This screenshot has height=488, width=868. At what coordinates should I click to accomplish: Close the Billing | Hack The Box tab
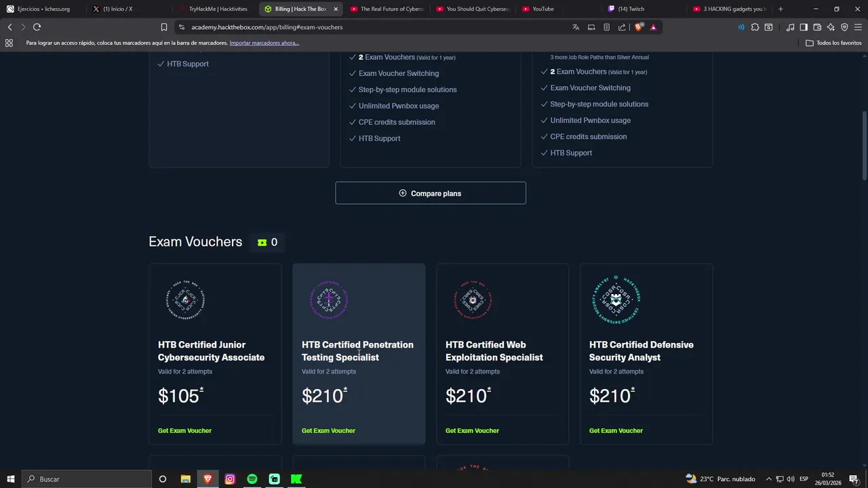[x=335, y=9]
